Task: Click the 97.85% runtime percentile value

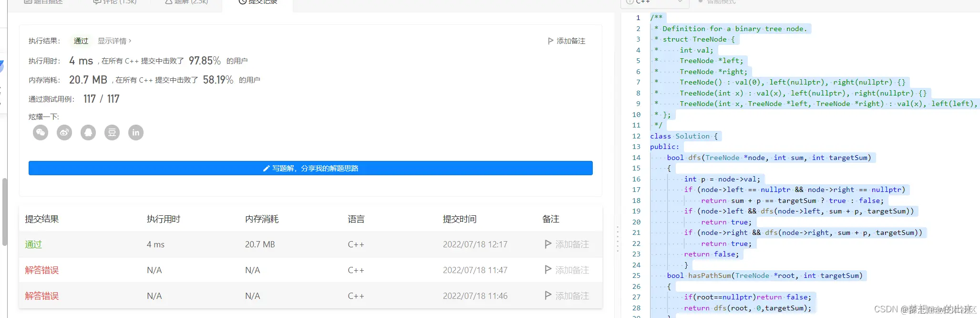Action: coord(205,61)
